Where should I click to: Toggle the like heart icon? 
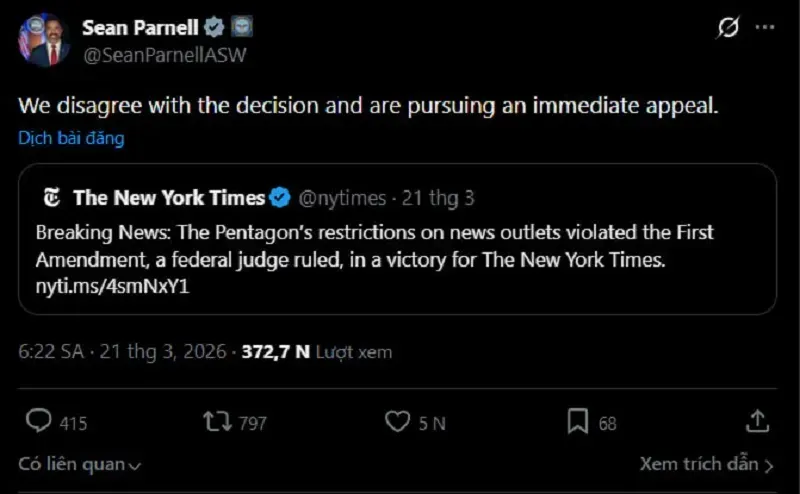[x=397, y=422]
